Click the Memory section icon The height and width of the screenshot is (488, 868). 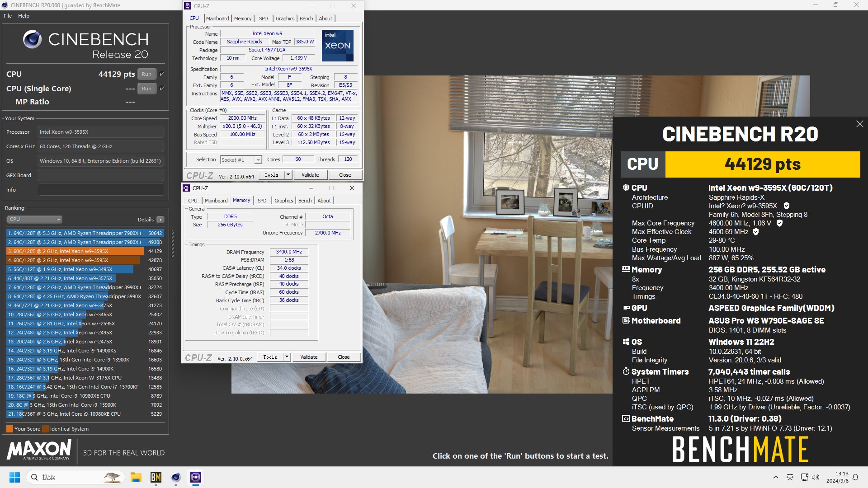tap(626, 269)
